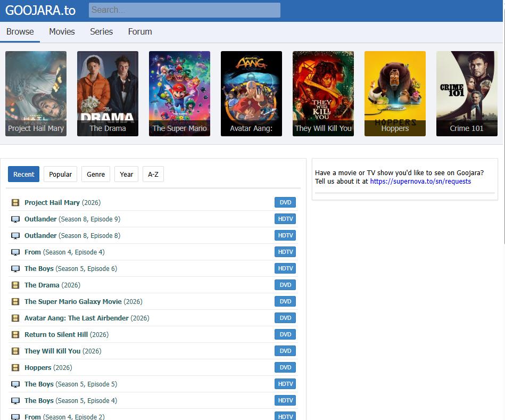
Task: Open The Boys Season 5, Episode 4 link
Action: 71,401
